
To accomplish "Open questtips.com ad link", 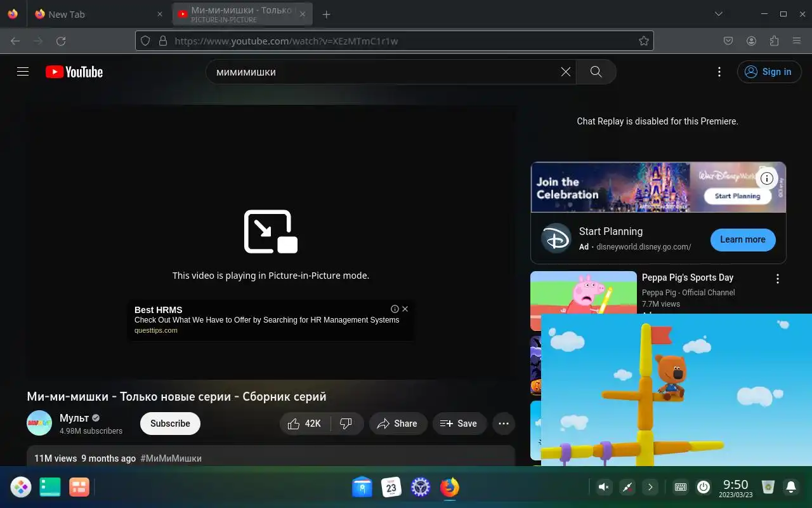I will click(156, 330).
